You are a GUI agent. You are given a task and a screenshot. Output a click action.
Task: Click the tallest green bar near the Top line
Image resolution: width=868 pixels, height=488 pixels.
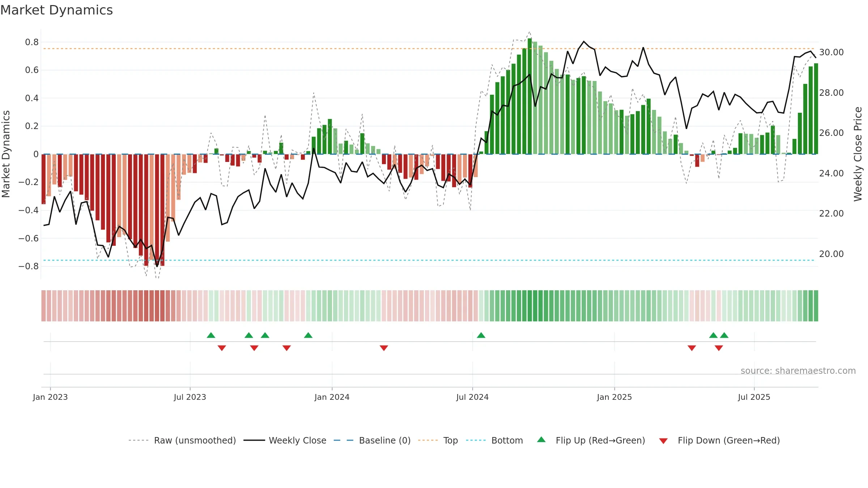tap(530, 96)
